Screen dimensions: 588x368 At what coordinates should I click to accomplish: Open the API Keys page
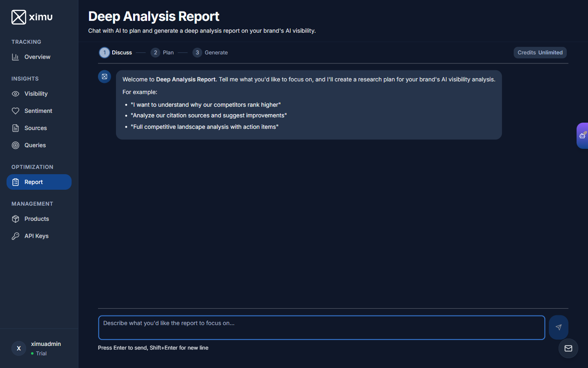[39, 236]
